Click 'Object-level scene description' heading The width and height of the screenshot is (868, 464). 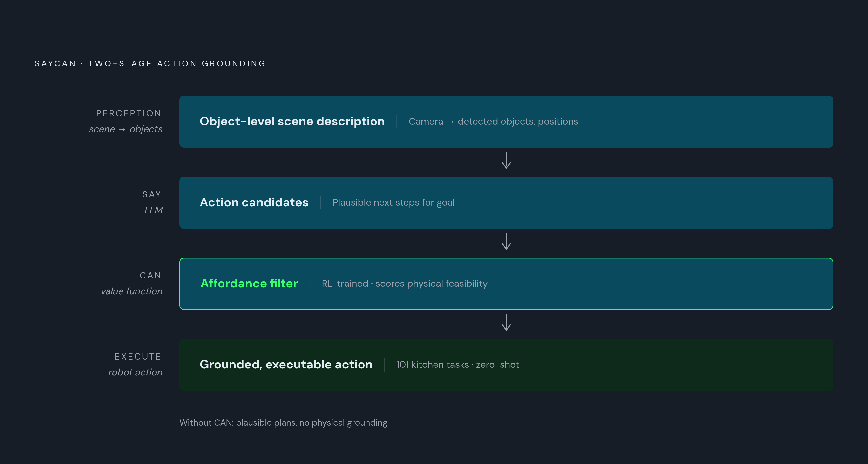pyautogui.click(x=292, y=121)
